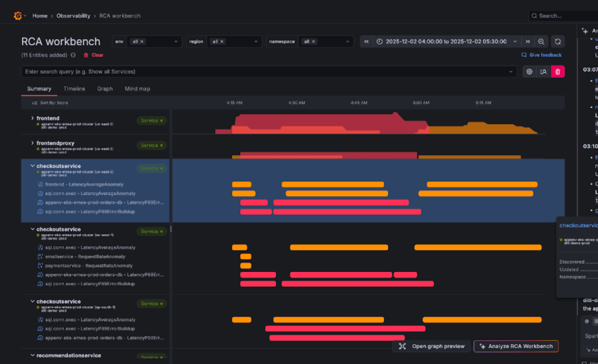Click the orange emailservice anomaly bar

tap(246, 256)
